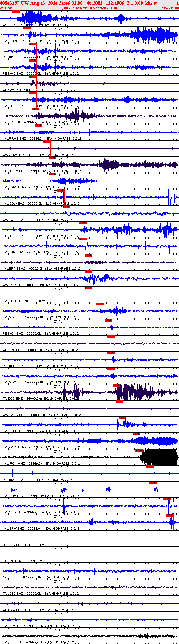
Task: Click the red pick marker on UW IRON trace
Action: 139,450
